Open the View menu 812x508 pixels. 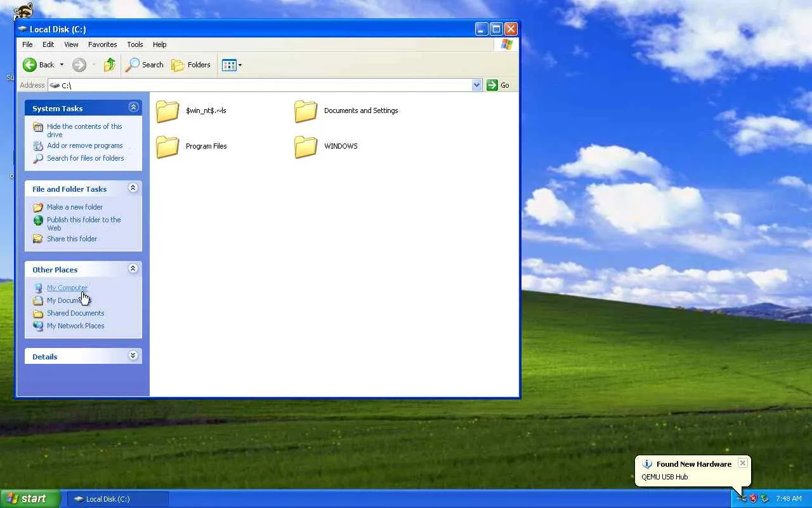click(x=71, y=44)
